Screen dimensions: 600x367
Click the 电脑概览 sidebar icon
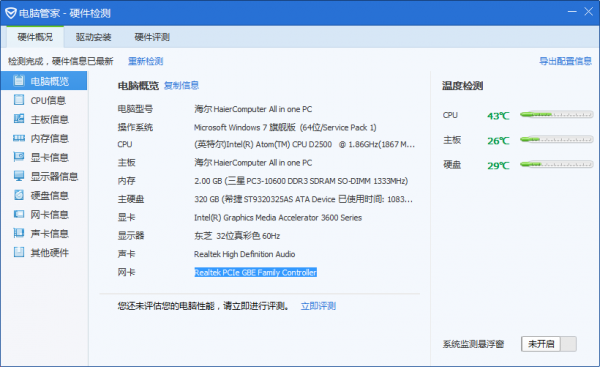pyautogui.click(x=19, y=80)
